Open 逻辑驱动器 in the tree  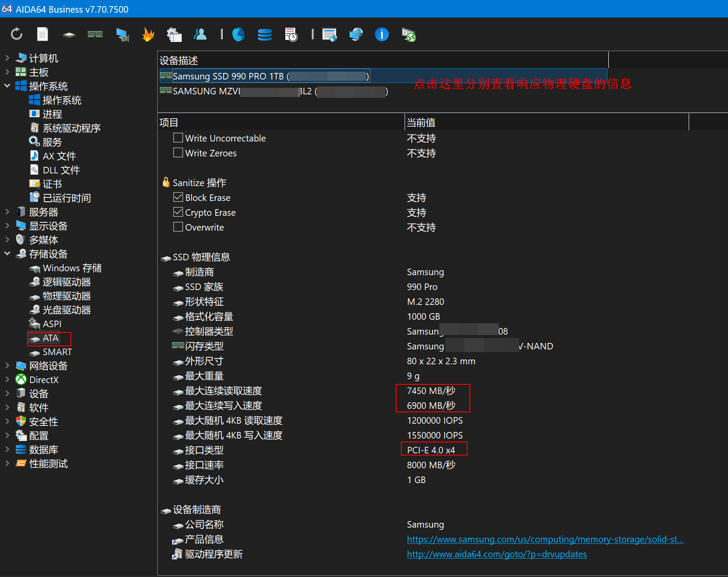tap(66, 282)
